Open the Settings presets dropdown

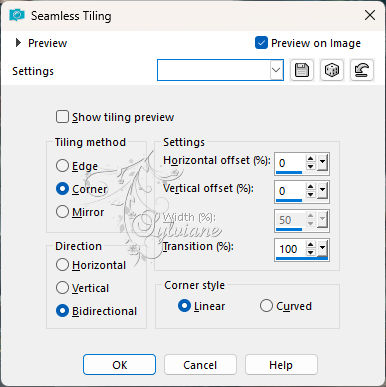pyautogui.click(x=276, y=70)
